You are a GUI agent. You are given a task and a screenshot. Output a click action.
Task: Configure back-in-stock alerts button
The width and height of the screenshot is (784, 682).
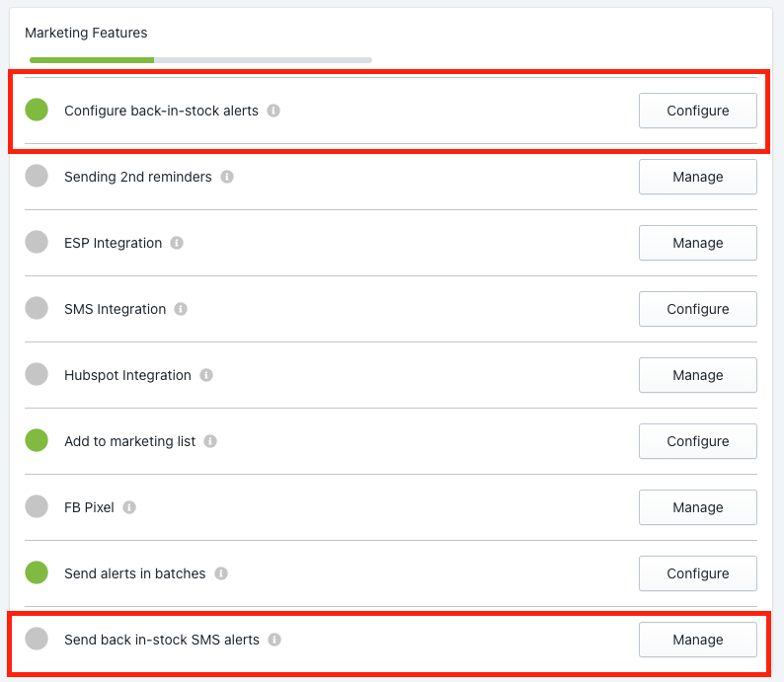tap(698, 111)
